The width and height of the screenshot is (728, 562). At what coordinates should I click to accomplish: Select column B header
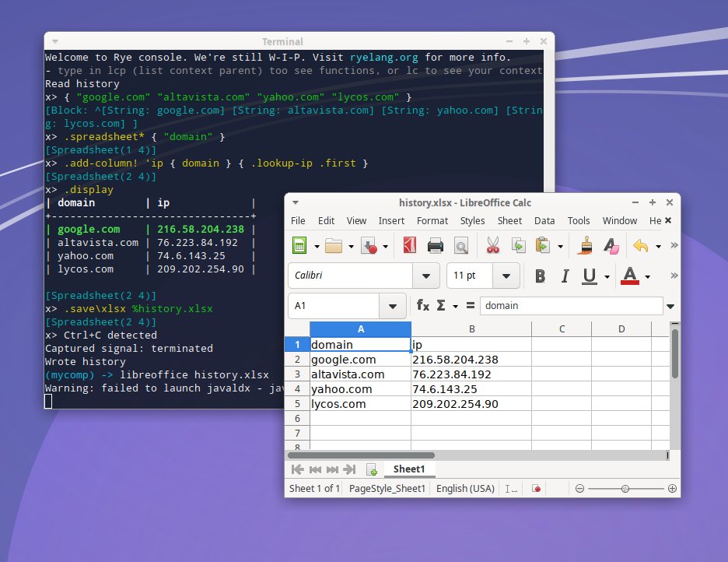[x=471, y=328]
